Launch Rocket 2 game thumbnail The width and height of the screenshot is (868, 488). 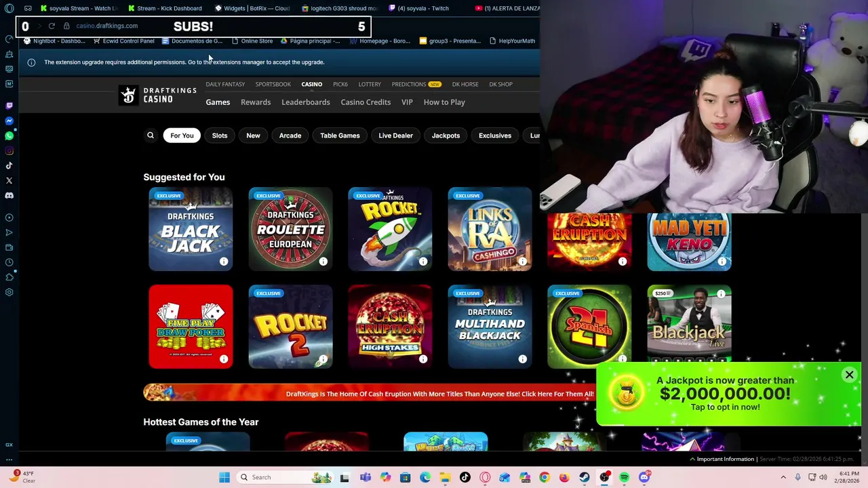(x=290, y=327)
